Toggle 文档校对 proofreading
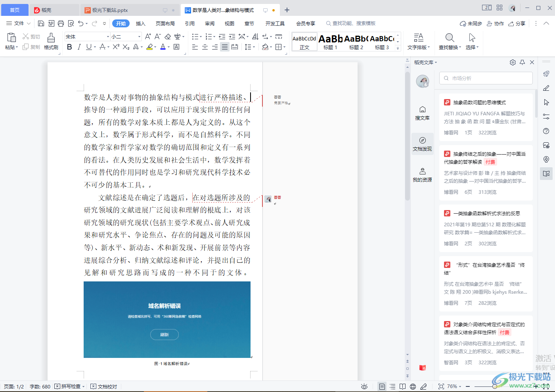This screenshot has width=555, height=392. pyautogui.click(x=104, y=386)
